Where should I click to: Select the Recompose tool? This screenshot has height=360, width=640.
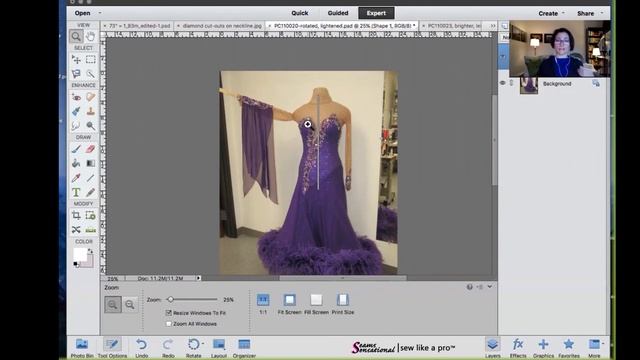[91, 215]
